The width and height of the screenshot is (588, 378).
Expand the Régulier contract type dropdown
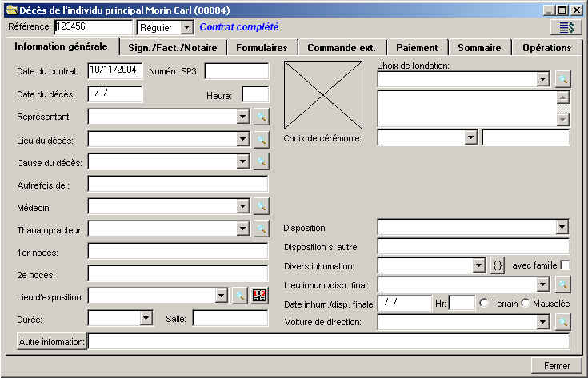[186, 27]
